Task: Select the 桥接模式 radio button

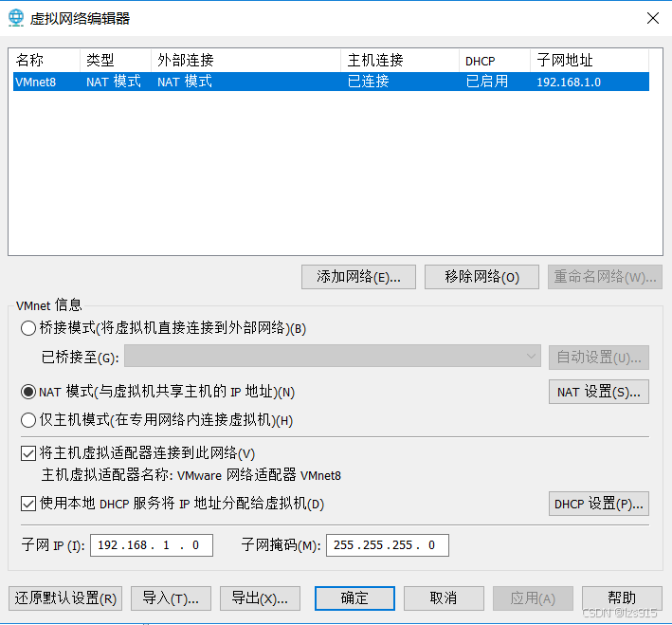Action: tap(28, 328)
